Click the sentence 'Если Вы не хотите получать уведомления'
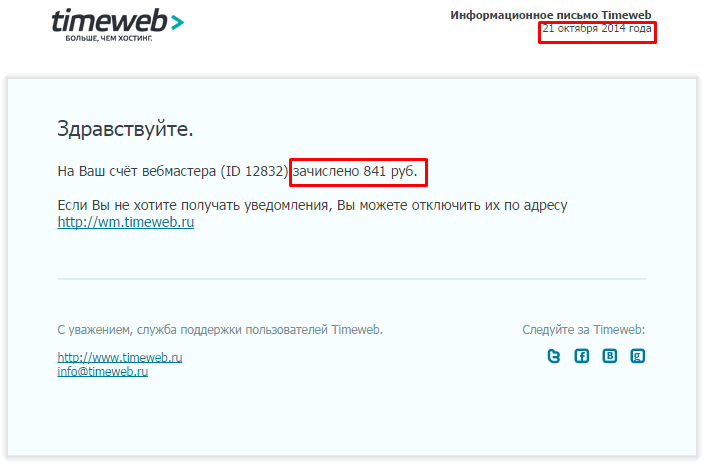The height and width of the screenshot is (466, 706). [195, 206]
